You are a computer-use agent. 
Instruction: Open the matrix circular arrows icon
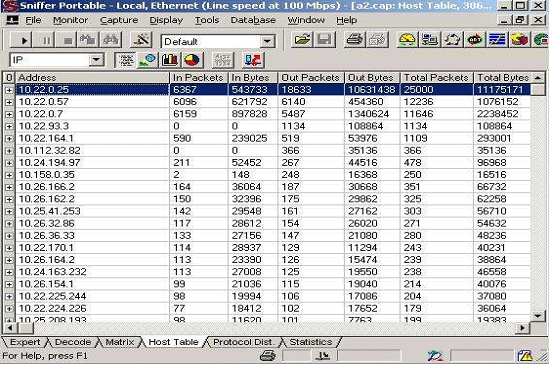tap(452, 40)
